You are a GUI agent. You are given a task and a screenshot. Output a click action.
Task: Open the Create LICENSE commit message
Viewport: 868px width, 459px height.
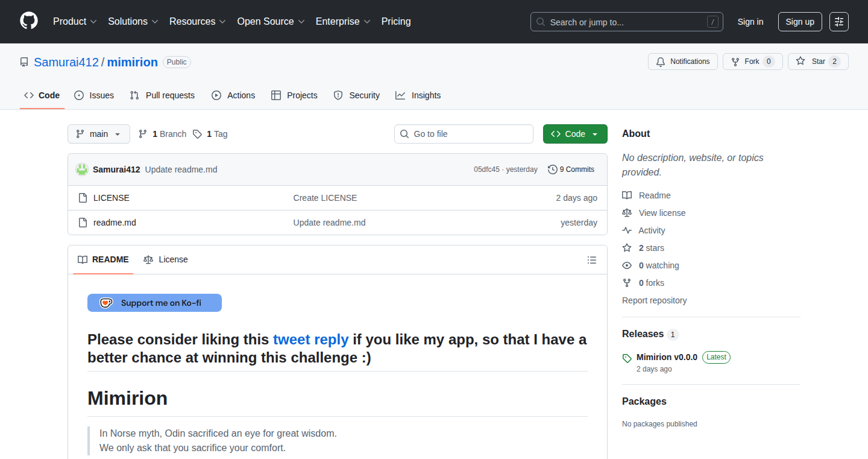[x=325, y=198]
